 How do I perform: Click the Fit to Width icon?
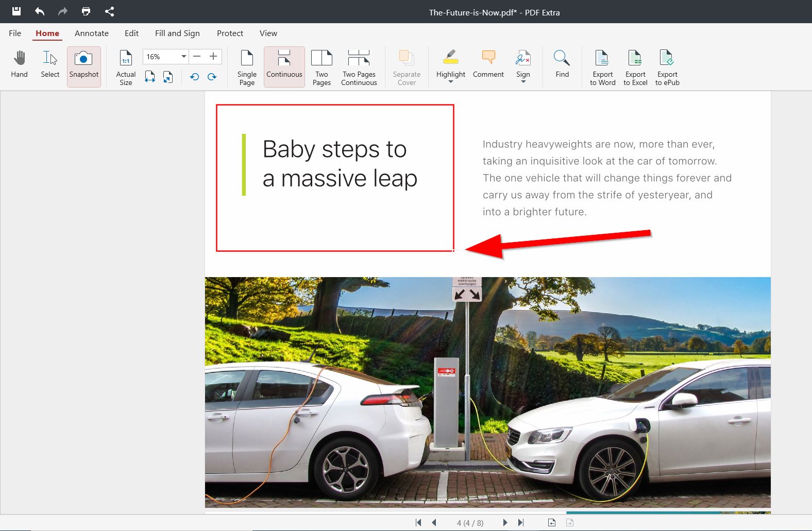[150, 77]
